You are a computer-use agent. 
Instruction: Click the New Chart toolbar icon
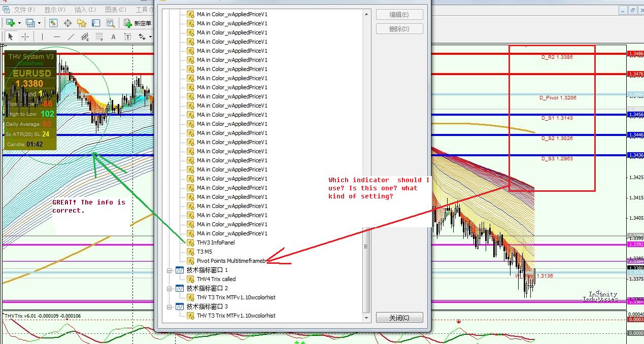(x=10, y=23)
